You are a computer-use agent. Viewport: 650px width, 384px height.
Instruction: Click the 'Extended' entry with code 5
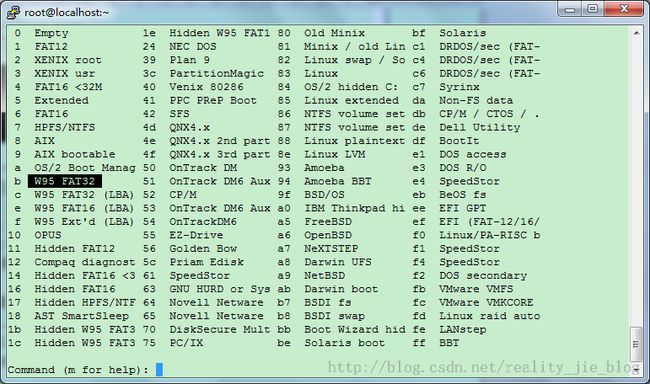[x=61, y=100]
